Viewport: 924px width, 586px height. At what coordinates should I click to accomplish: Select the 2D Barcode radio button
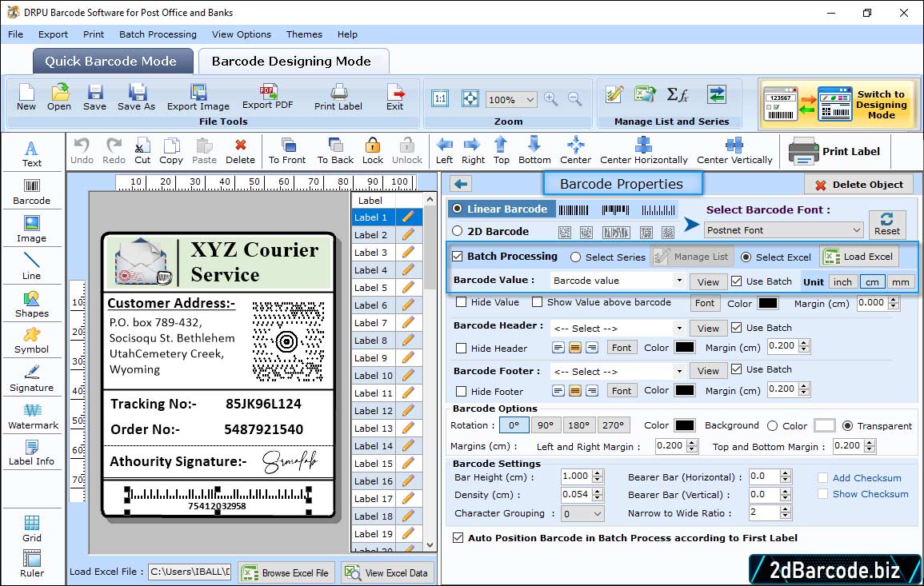pyautogui.click(x=458, y=231)
